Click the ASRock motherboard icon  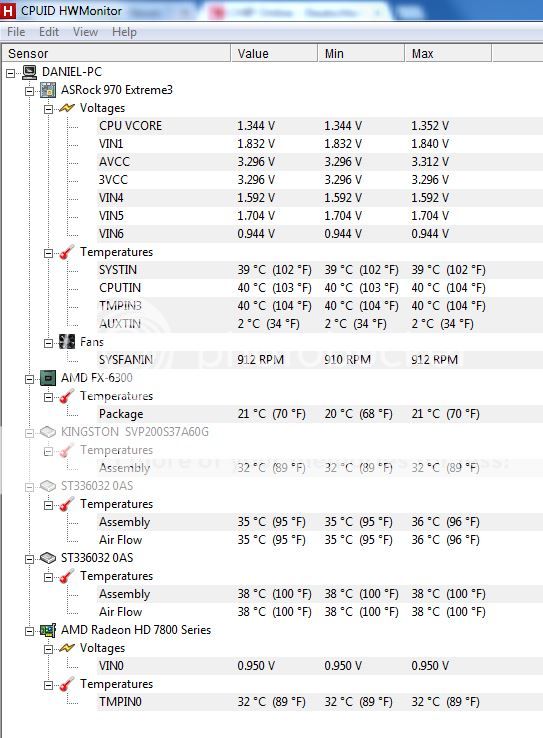(x=48, y=90)
